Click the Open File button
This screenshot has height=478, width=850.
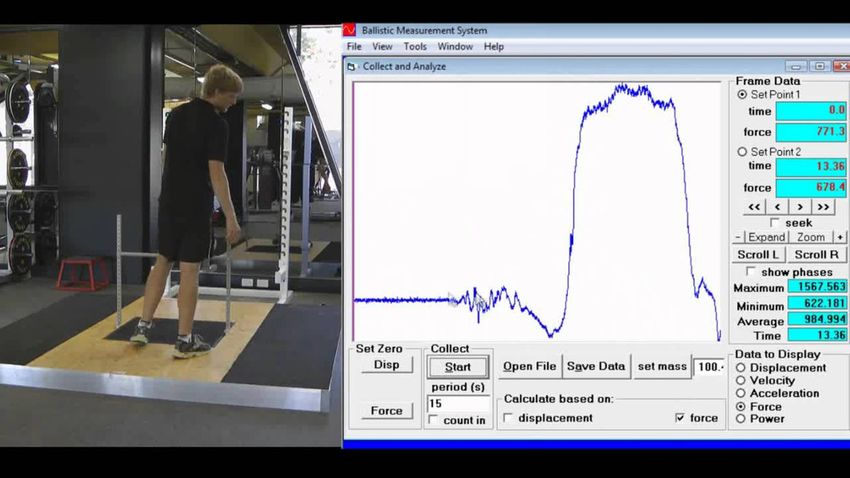click(530, 366)
